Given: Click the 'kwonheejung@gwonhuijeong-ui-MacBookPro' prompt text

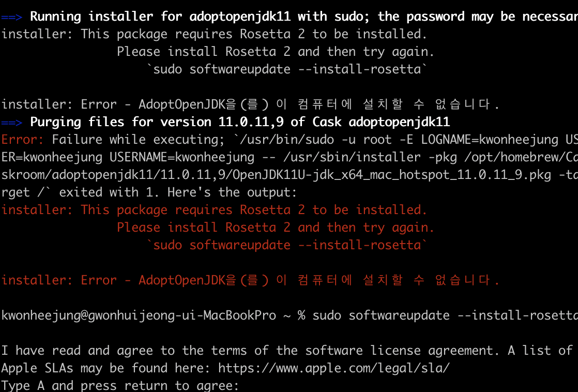Looking at the screenshot, I should 139,315.
